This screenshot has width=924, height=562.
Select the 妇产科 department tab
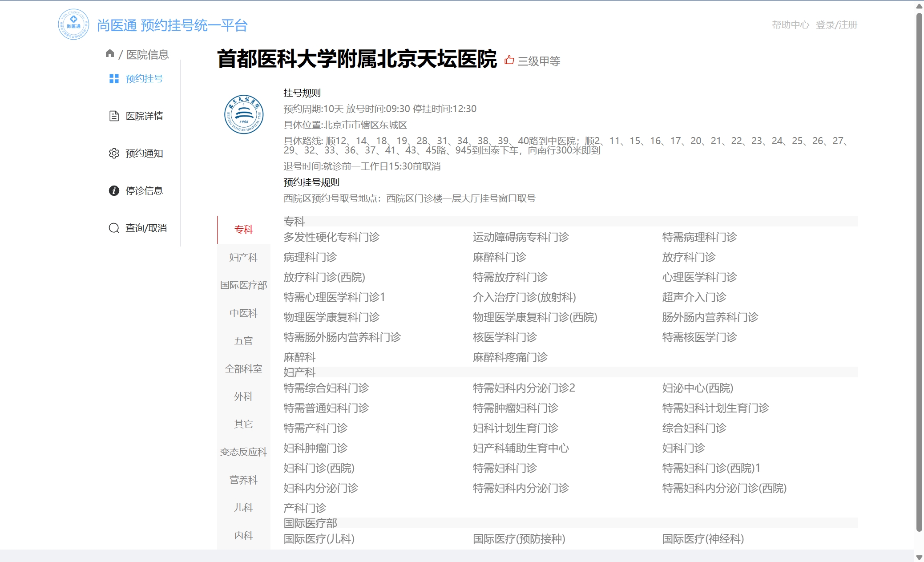(x=244, y=258)
